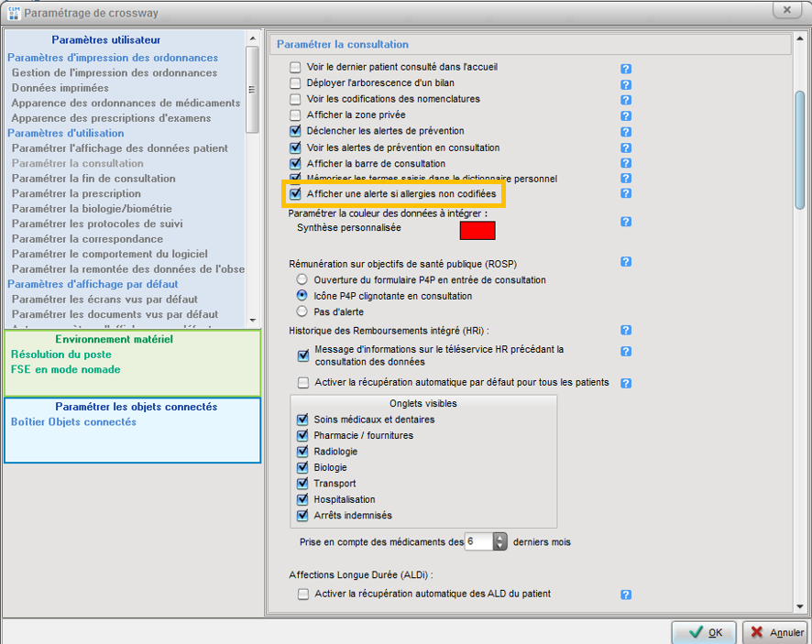This screenshot has height=644, width=812.
Task: Open 'Résolution du poste' link
Action: 61,355
